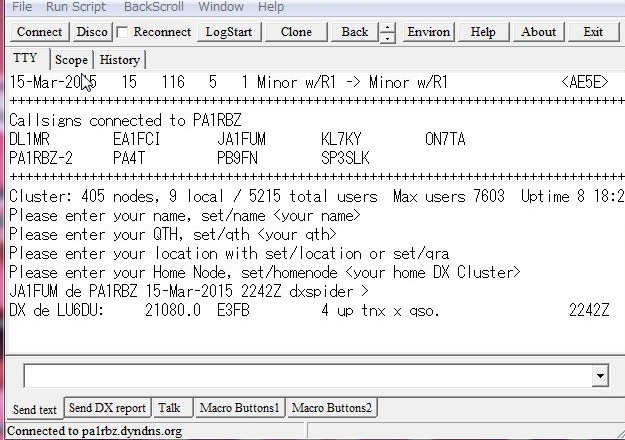Enable the Reconnect checkbox
The image size is (625, 440).
tap(122, 32)
